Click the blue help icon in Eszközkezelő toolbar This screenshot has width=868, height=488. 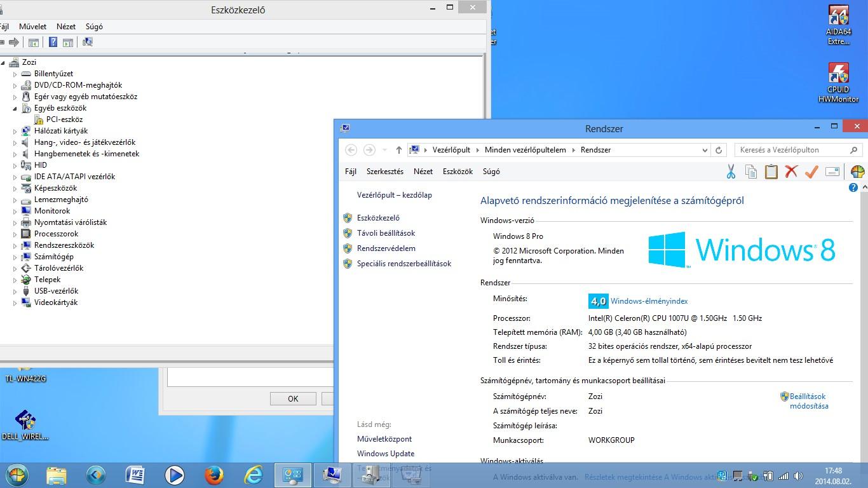[x=53, y=43]
